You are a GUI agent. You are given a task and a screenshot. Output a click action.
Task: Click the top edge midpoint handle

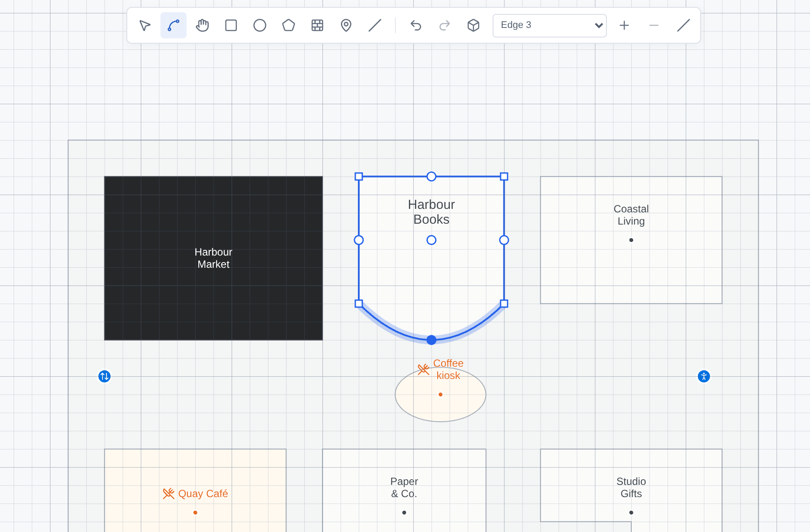(x=432, y=177)
